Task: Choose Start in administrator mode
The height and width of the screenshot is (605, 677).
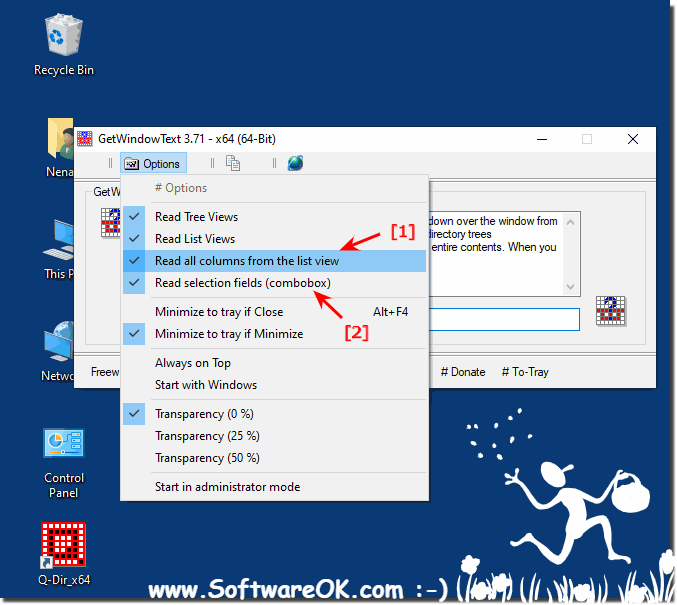Action: [x=275, y=487]
